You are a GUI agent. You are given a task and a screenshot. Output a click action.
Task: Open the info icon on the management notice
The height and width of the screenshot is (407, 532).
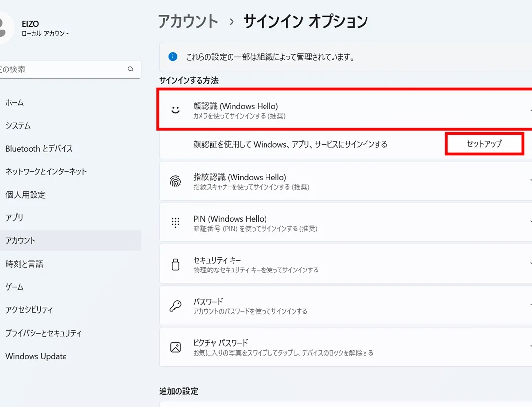pos(172,56)
